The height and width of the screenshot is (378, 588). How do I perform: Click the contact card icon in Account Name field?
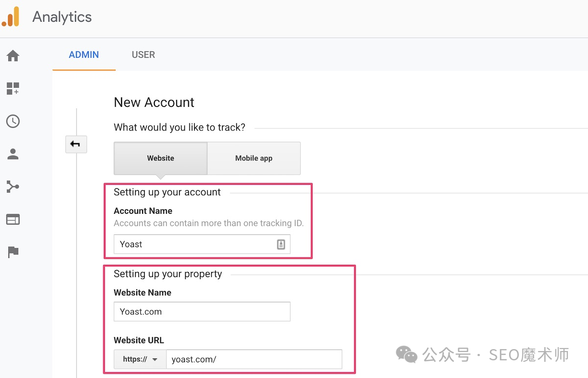(x=281, y=244)
